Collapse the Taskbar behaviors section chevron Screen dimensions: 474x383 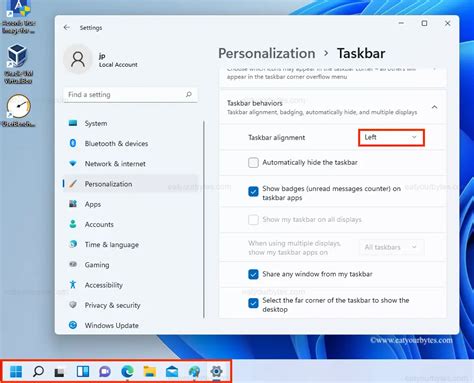point(434,107)
